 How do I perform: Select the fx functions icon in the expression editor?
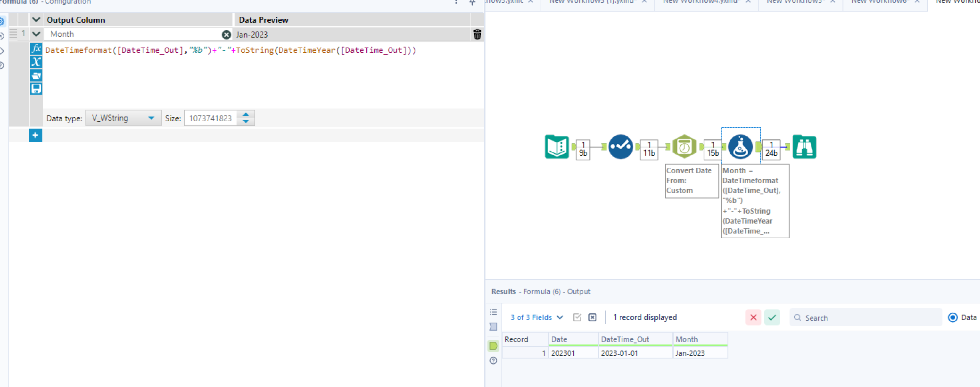coord(36,49)
